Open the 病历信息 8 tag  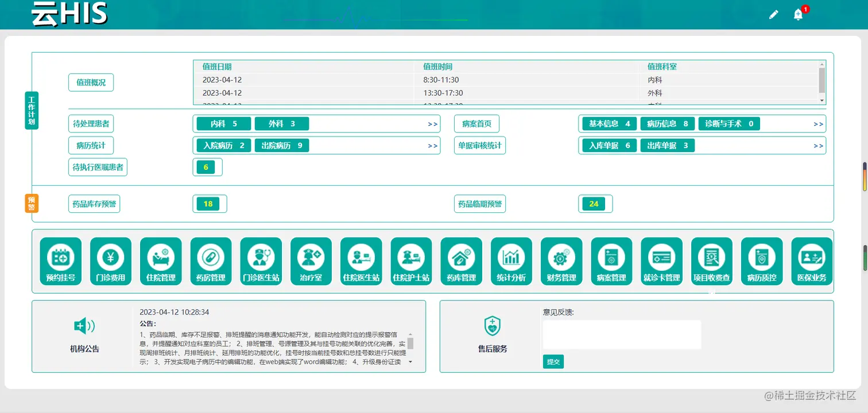pyautogui.click(x=668, y=124)
